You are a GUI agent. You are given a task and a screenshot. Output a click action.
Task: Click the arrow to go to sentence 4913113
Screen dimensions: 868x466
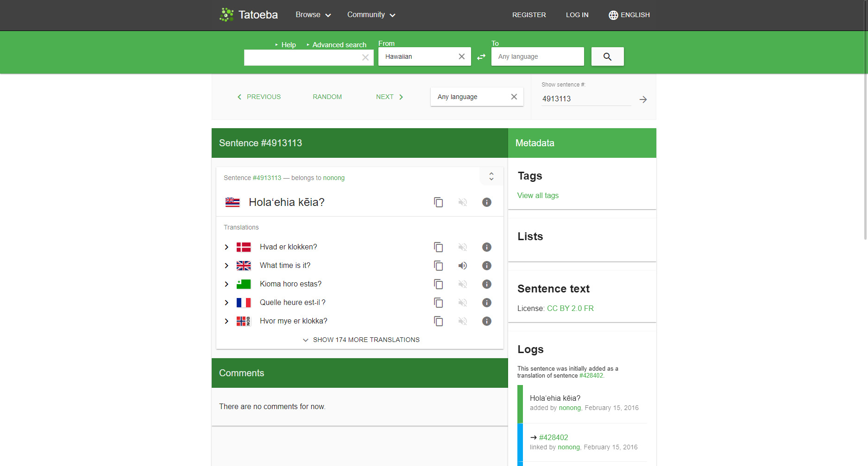click(x=643, y=99)
